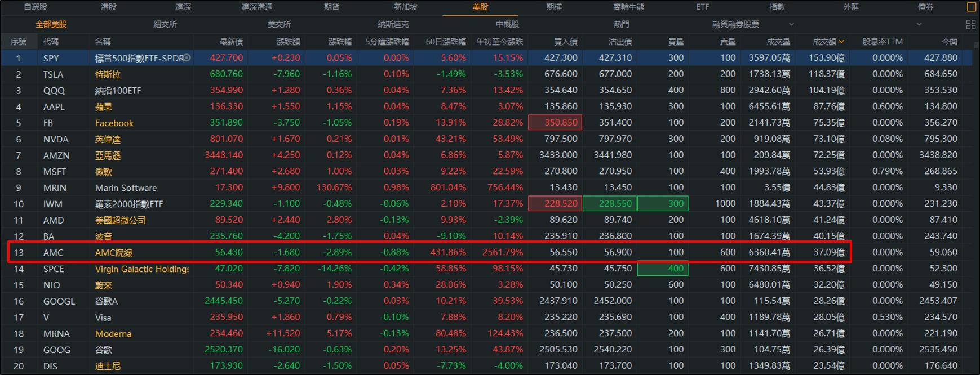Viewport: 980px width, 375px height.
Task: Sort by 股息率TTM column header
Action: coord(883,42)
